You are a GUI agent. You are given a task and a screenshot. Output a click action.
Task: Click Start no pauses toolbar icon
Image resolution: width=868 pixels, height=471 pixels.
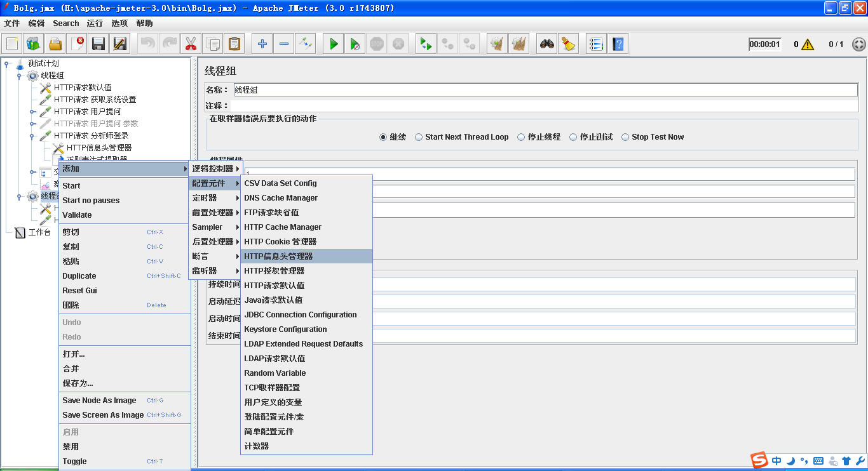pyautogui.click(x=355, y=44)
